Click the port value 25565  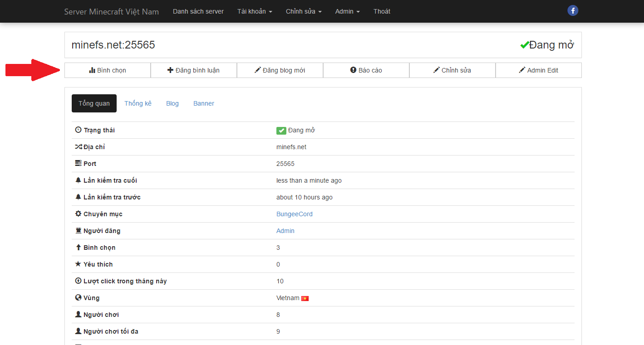pyautogui.click(x=285, y=164)
